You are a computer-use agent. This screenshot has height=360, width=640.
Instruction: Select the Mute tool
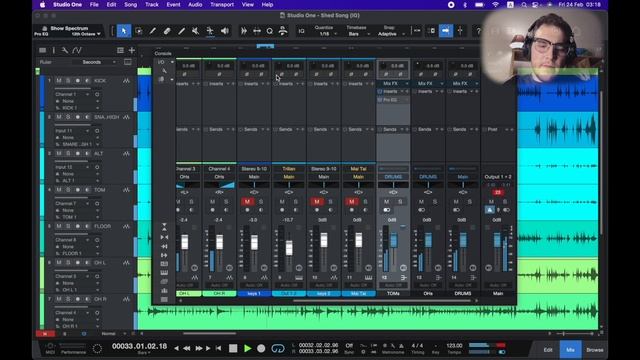click(x=196, y=31)
